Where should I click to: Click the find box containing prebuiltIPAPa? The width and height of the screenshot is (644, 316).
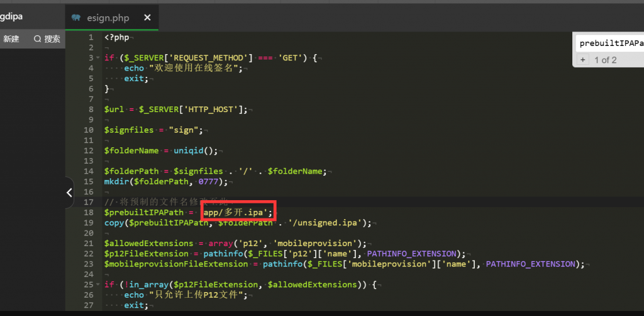[610, 43]
